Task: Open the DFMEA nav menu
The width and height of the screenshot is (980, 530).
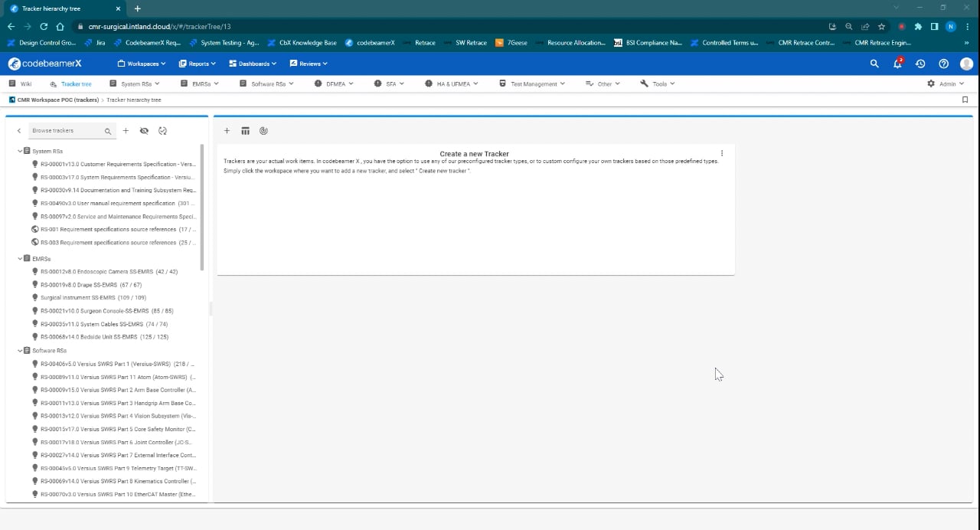Action: pos(335,83)
